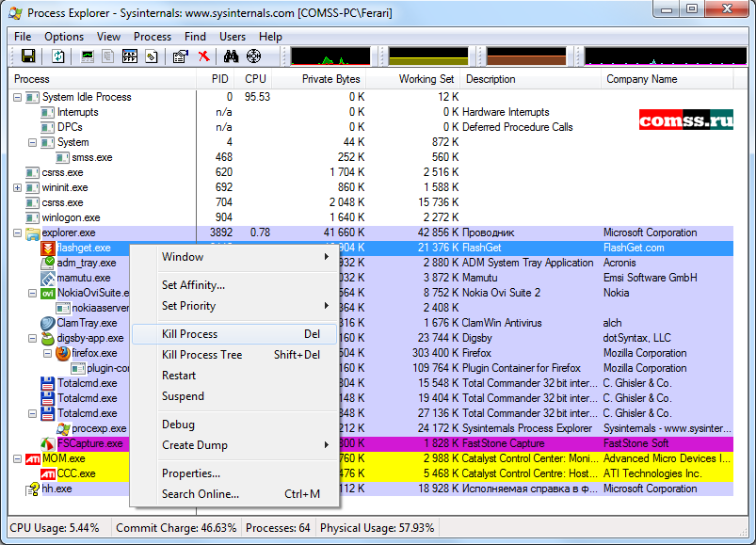Click the hh.exe help icon
756x545 pixels.
pos(32,489)
